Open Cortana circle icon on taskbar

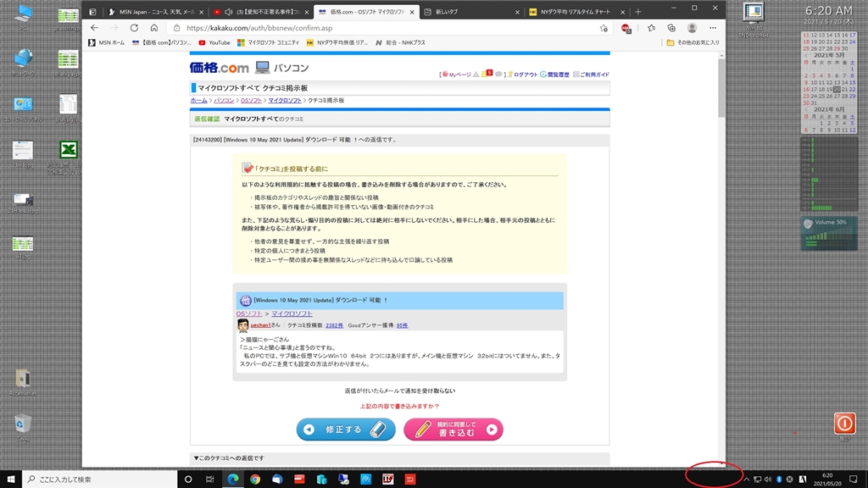[x=188, y=480]
